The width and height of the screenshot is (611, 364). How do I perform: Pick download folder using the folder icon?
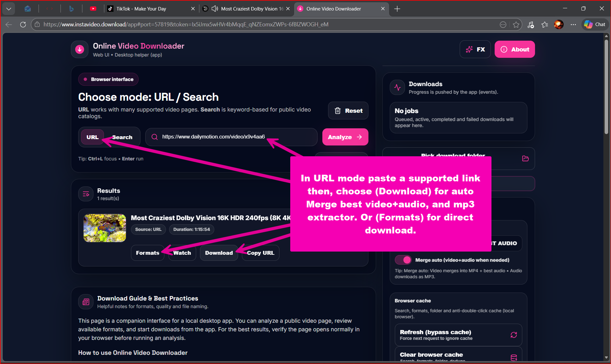click(x=525, y=158)
